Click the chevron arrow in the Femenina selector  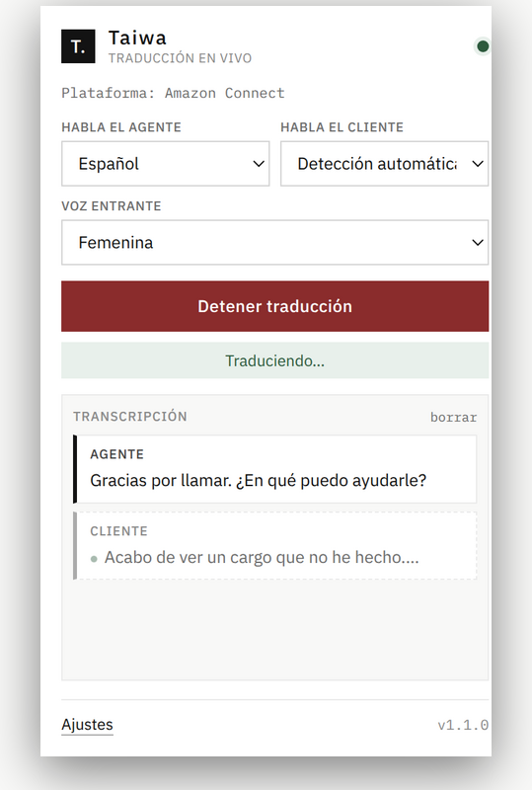[478, 242]
